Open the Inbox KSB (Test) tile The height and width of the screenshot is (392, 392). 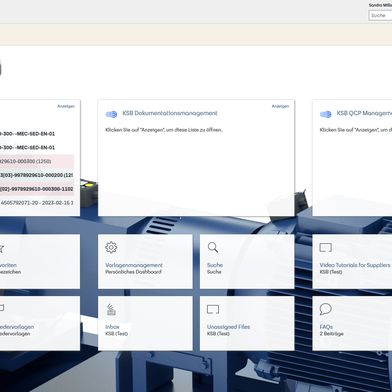(x=145, y=323)
